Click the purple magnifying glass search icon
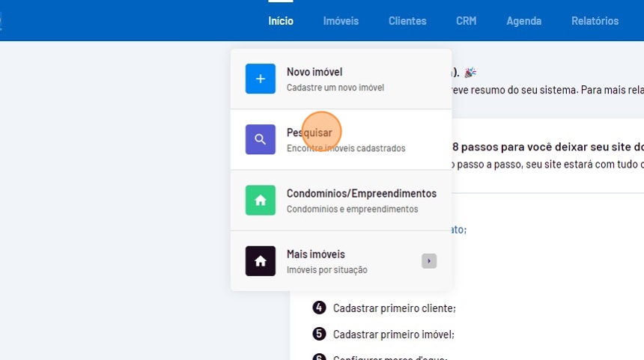 tap(260, 139)
